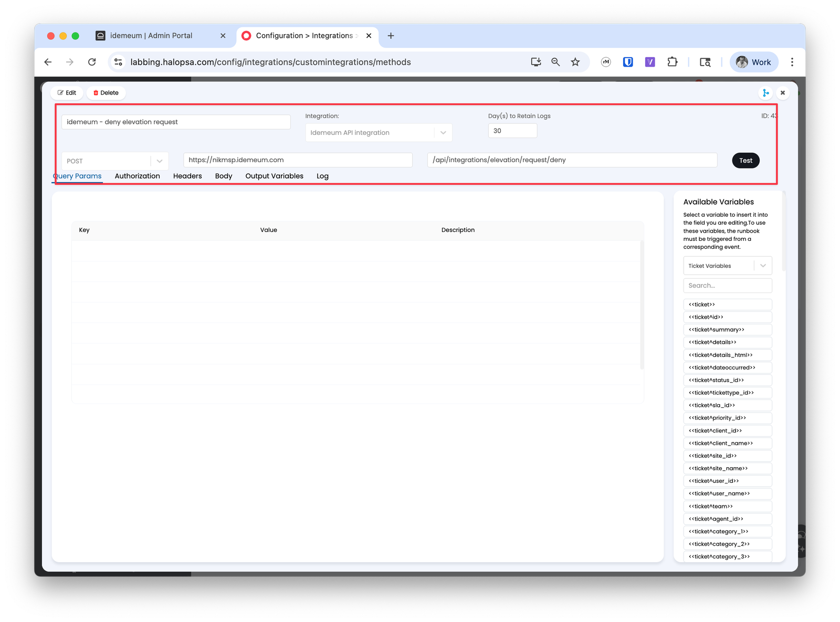
Task: Click the zoom magnifier icon in address bar
Action: coord(555,62)
